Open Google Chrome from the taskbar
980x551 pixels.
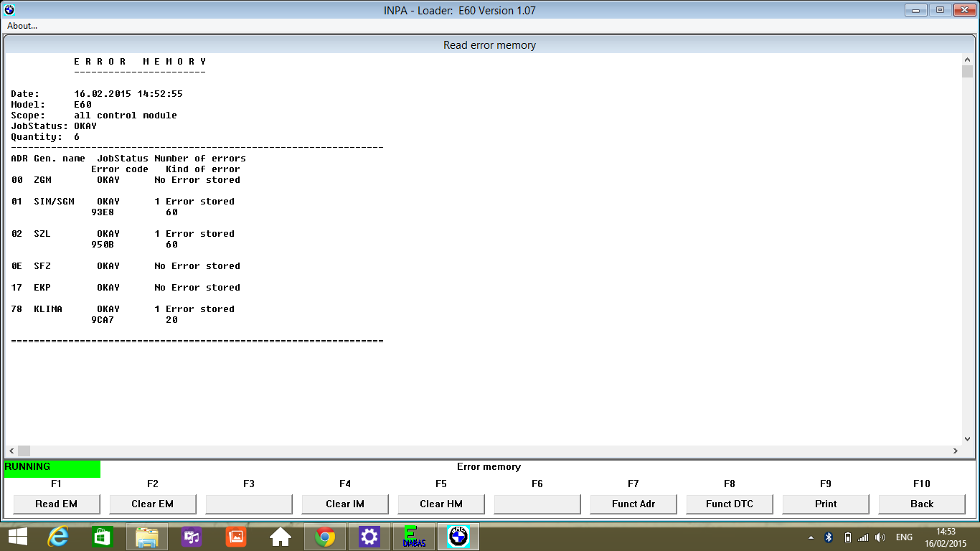325,537
